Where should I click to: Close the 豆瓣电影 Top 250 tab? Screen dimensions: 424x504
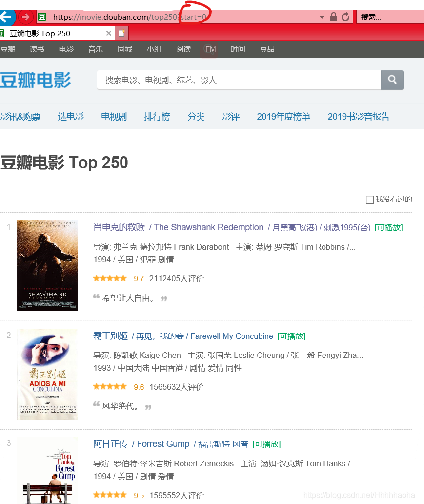click(x=109, y=33)
